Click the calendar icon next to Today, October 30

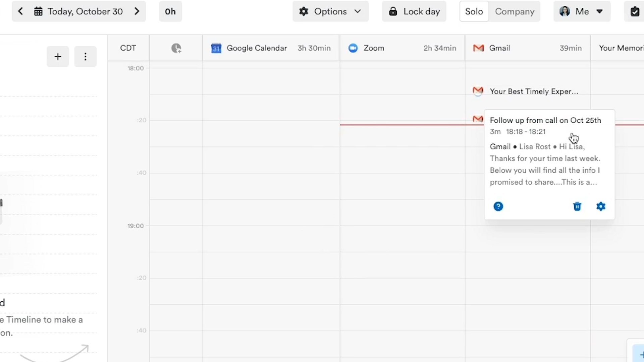pyautogui.click(x=38, y=11)
